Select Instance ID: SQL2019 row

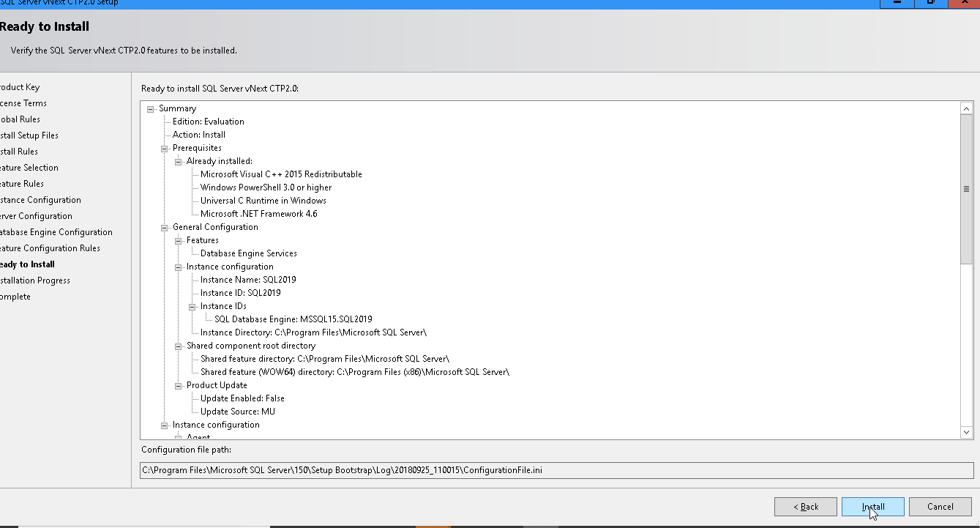point(241,293)
